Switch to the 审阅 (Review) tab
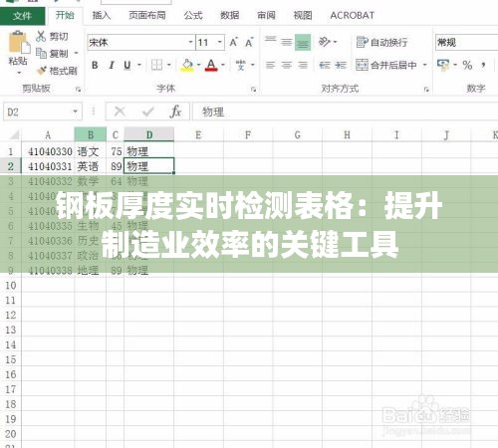 (266, 15)
